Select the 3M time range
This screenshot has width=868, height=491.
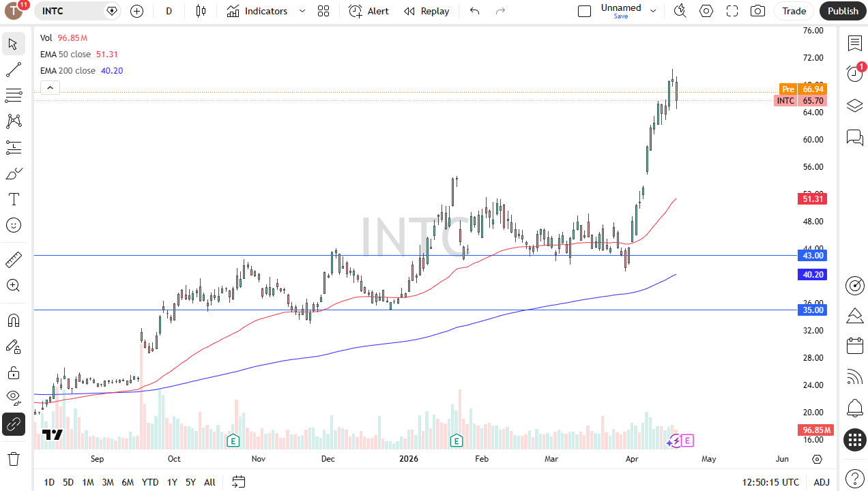click(108, 482)
